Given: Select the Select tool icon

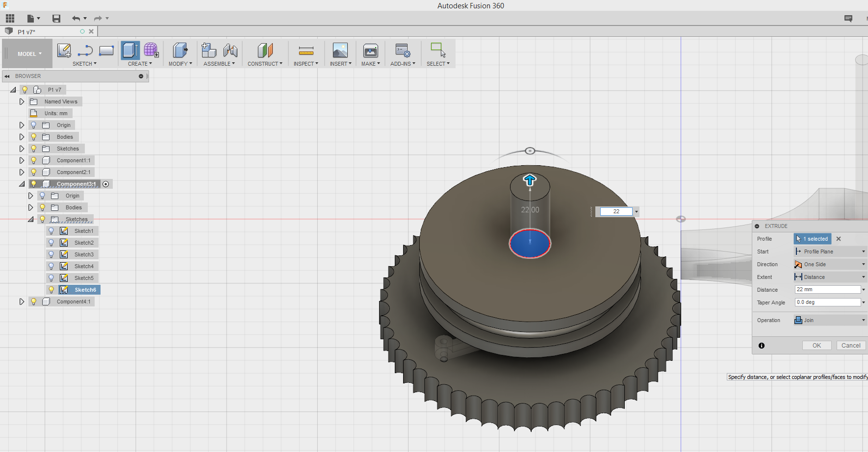Looking at the screenshot, I should pyautogui.click(x=438, y=50).
